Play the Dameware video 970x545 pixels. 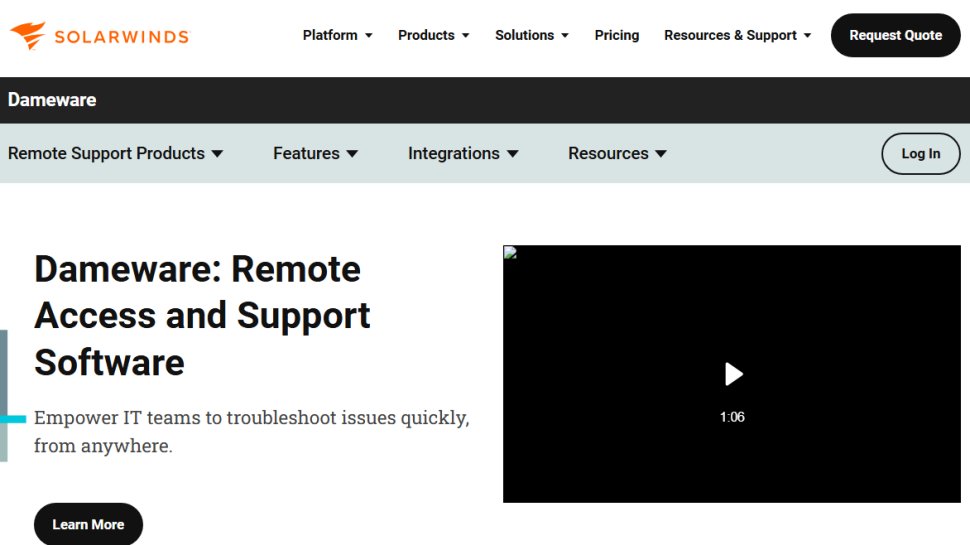point(733,374)
